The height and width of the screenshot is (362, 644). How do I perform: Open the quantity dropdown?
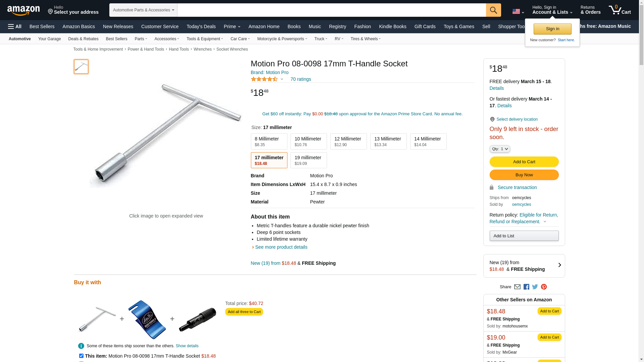(x=499, y=149)
